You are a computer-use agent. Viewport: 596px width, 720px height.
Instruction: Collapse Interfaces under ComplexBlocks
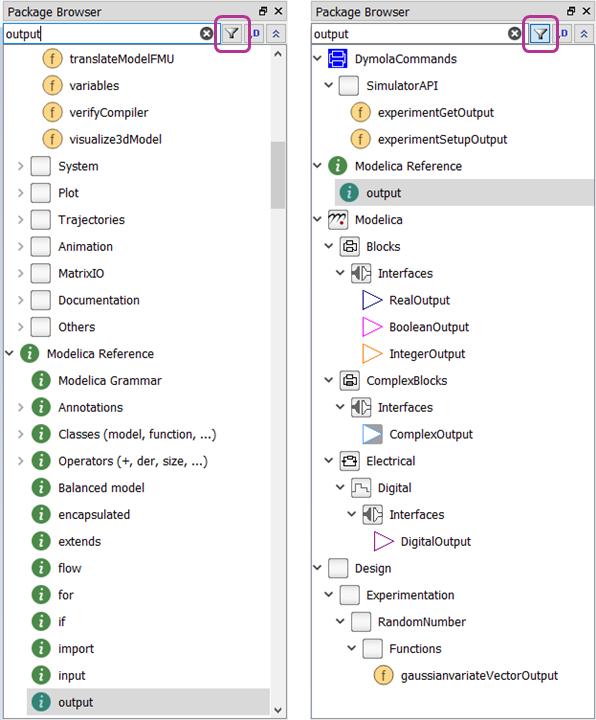(x=340, y=407)
